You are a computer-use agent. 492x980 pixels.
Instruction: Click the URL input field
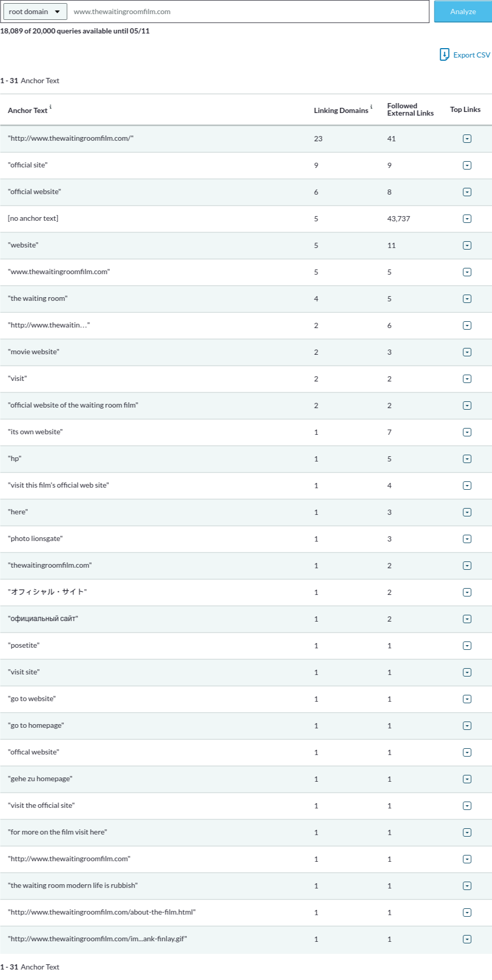click(249, 12)
